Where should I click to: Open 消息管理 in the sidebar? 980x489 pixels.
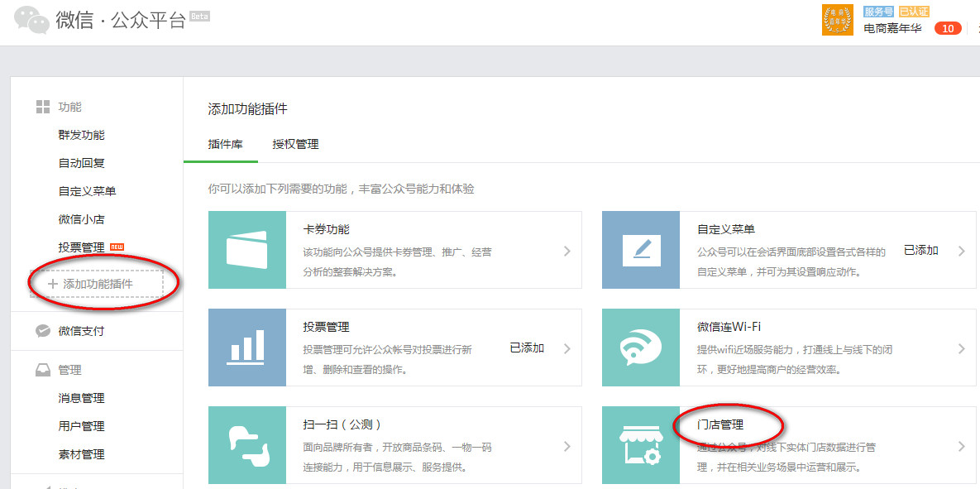tap(81, 398)
